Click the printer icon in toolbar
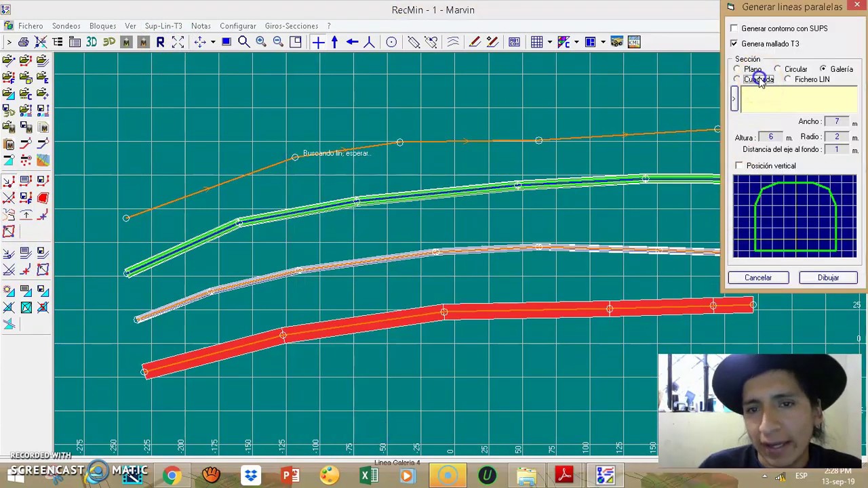This screenshot has width=868, height=488. (23, 42)
